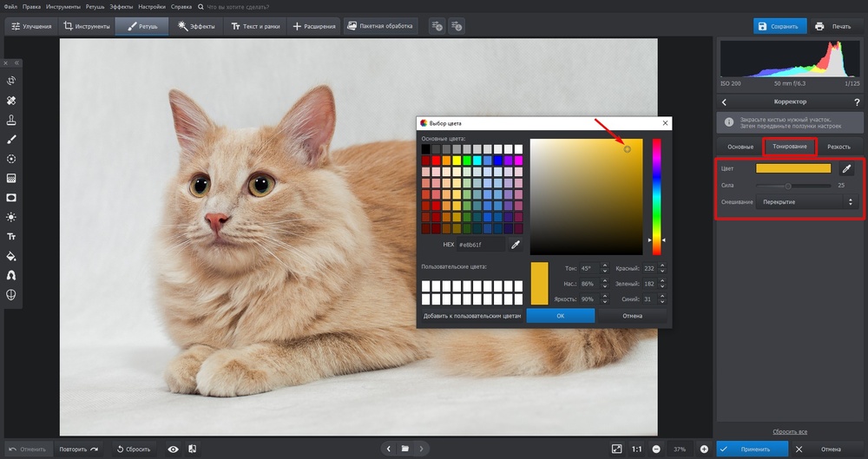This screenshot has height=459, width=868.
Task: Collapse the left tool panel with double chevron
Action: pyautogui.click(x=16, y=62)
